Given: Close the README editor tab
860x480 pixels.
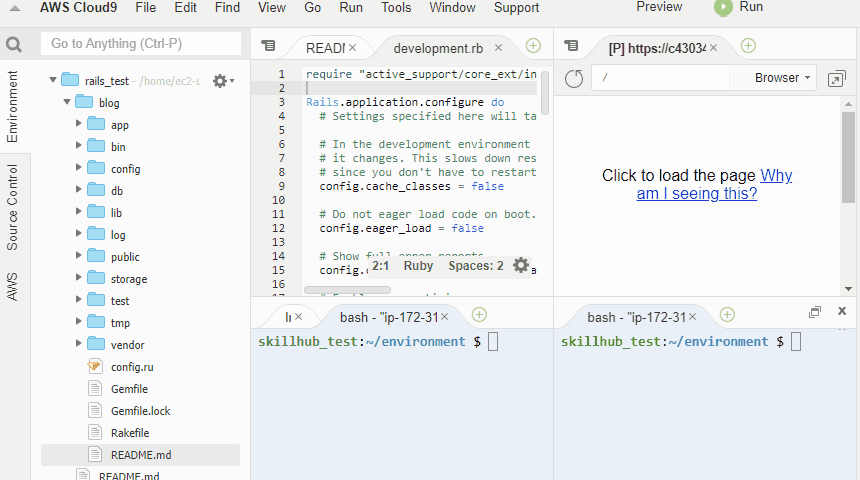Looking at the screenshot, I should click(x=352, y=48).
